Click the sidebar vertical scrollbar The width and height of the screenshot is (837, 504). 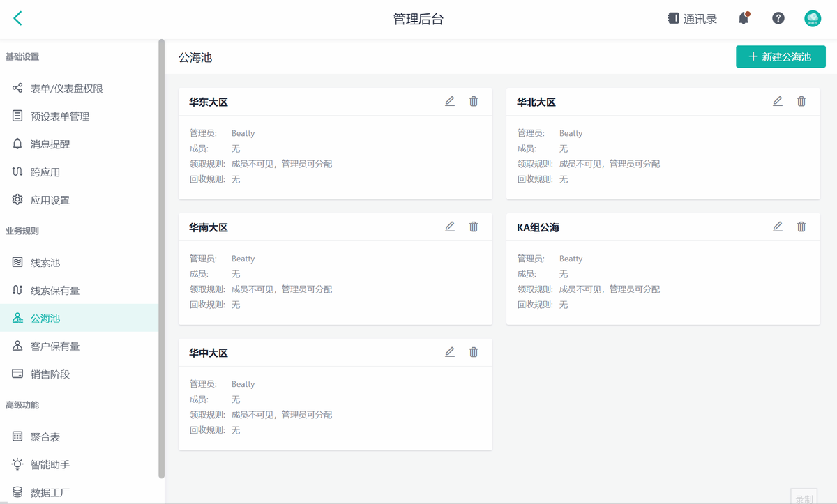pos(162,258)
